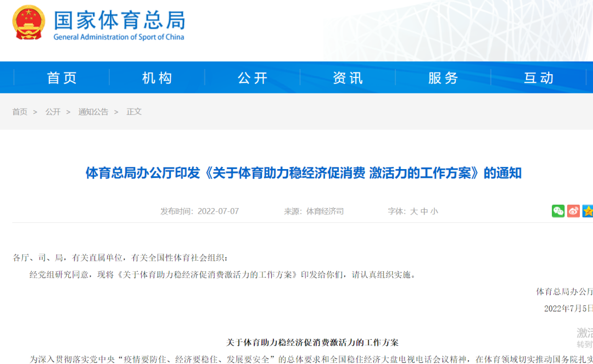The image size is (593, 364).
Task: Click 首页 breadcrumb link
Action: coord(20,111)
